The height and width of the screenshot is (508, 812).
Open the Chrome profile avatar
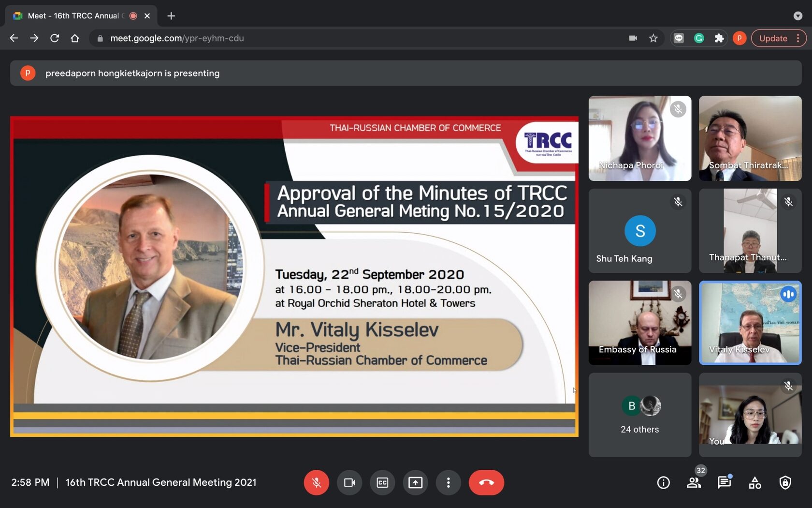point(739,38)
